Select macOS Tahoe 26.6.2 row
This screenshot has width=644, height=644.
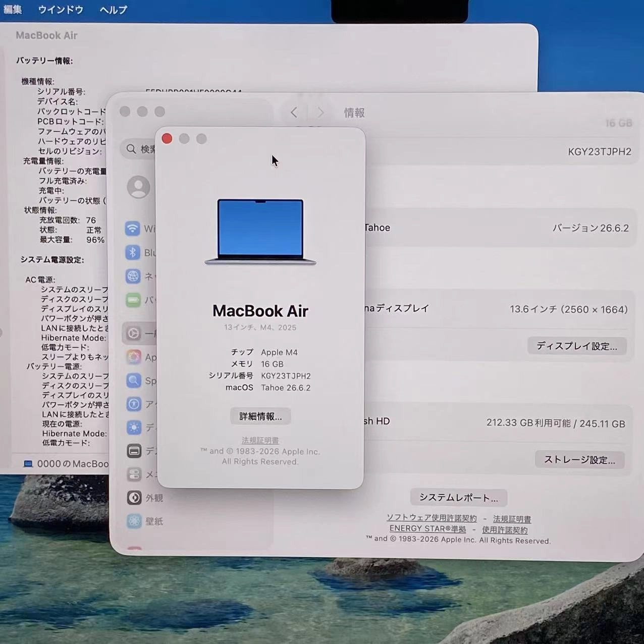tap(267, 388)
